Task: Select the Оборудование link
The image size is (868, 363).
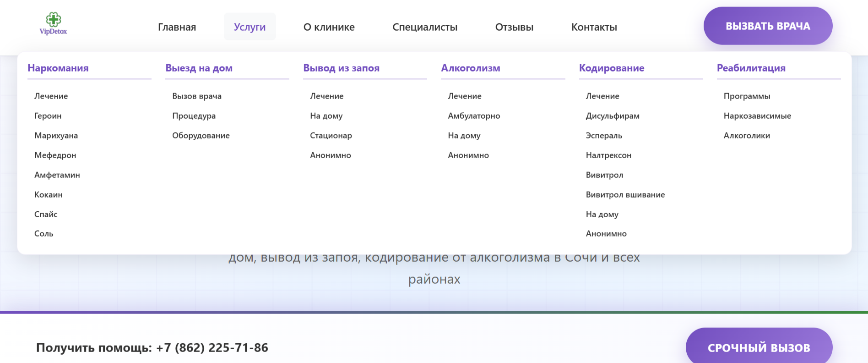Action: 201,136
